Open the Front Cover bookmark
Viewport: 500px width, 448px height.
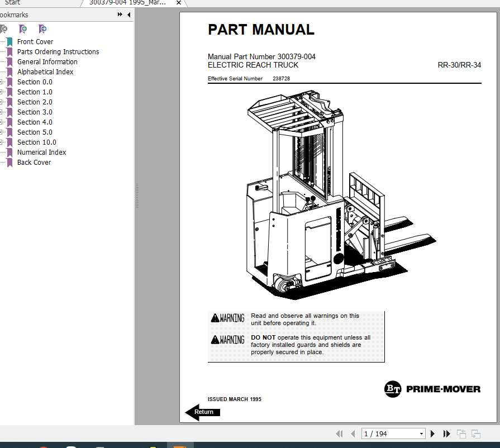pos(35,42)
